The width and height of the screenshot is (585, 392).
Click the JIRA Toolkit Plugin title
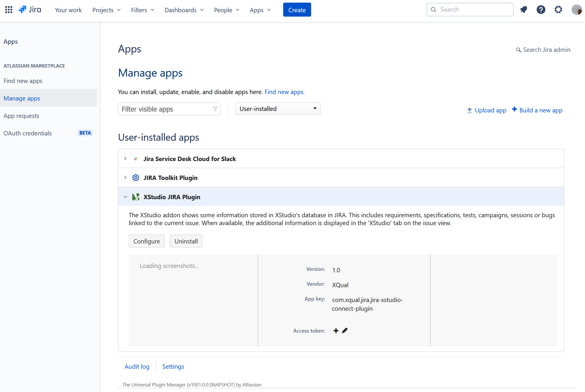(170, 178)
